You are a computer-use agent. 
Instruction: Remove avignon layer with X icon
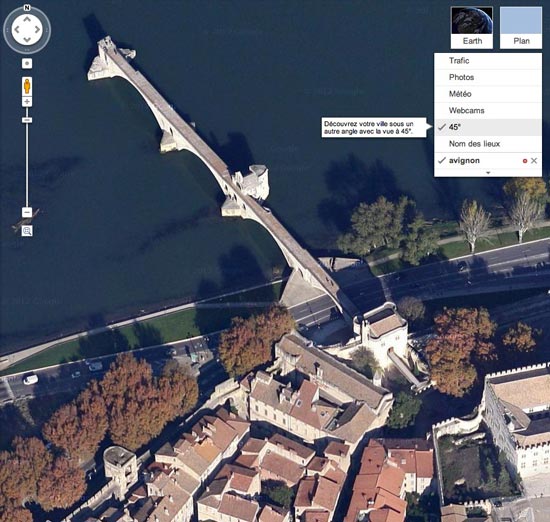click(x=534, y=161)
